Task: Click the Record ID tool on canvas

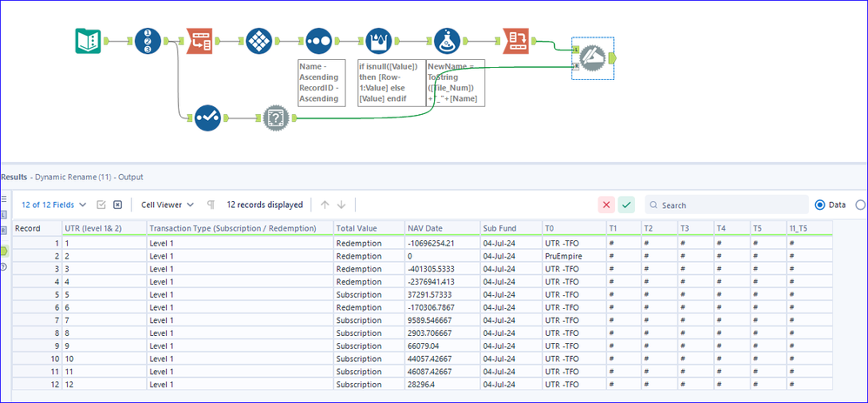Action: pos(147,41)
